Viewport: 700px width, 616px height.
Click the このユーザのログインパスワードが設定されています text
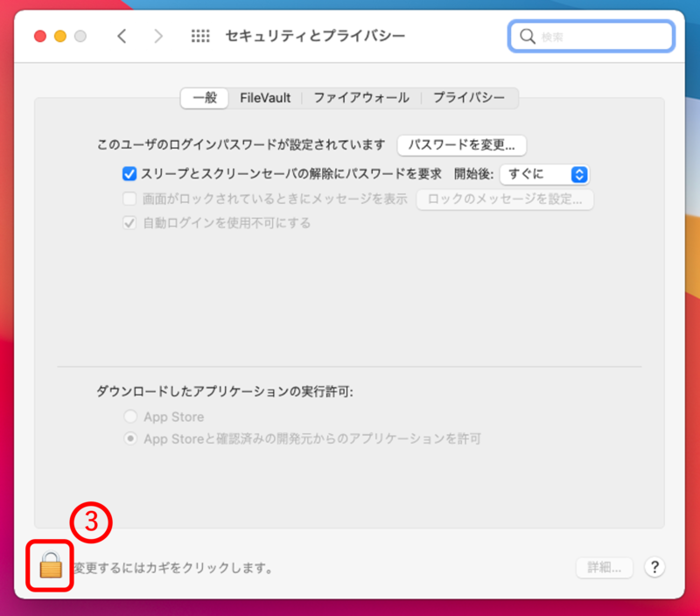241,144
